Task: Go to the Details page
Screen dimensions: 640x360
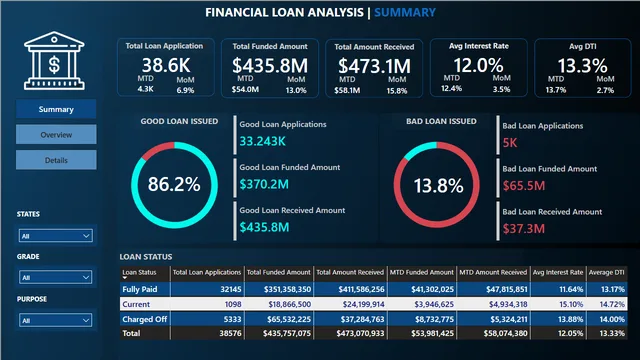Action: click(x=56, y=160)
